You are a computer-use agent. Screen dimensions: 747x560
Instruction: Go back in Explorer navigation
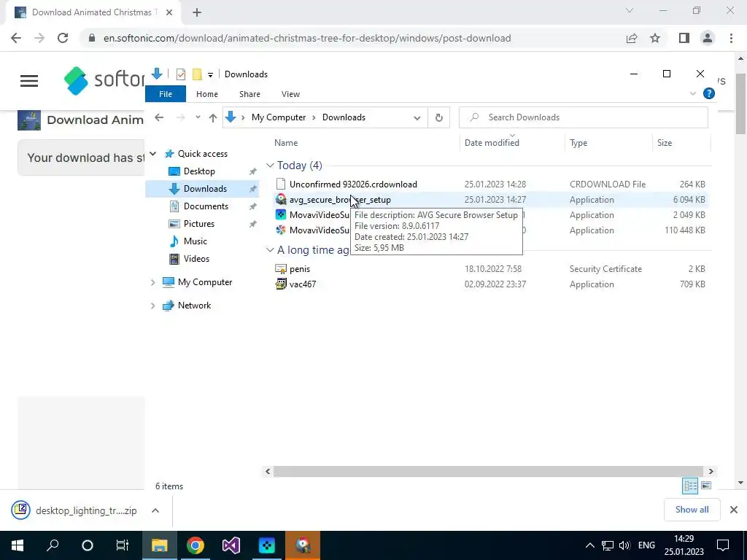click(159, 117)
